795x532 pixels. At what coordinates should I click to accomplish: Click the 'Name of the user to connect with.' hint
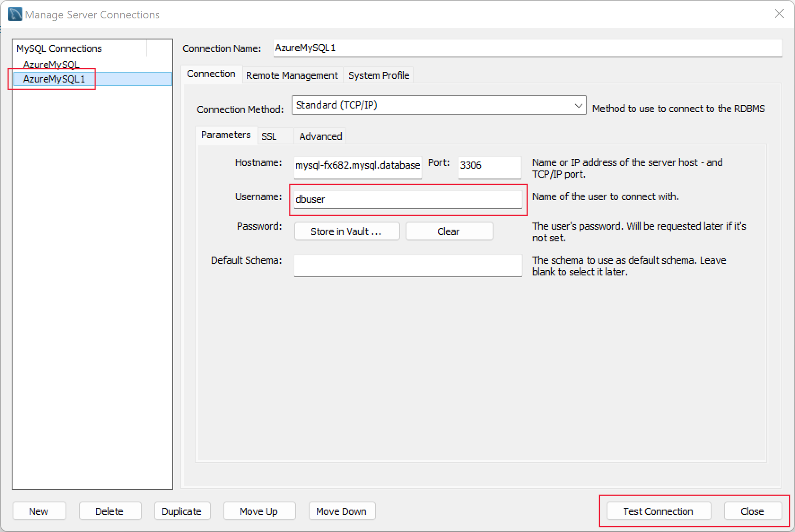tap(605, 196)
